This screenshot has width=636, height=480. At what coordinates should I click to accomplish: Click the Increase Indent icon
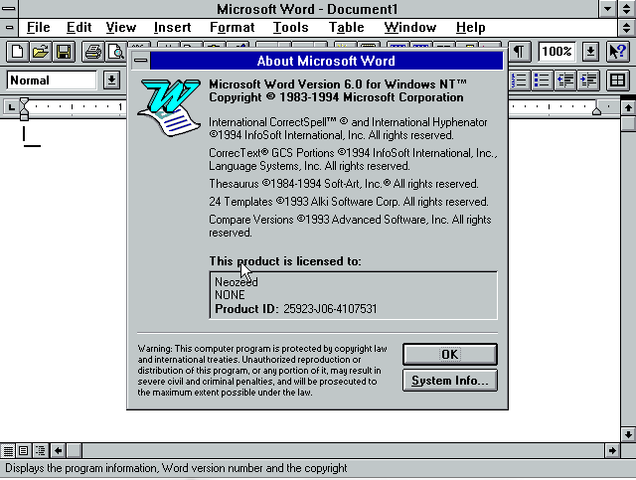click(x=588, y=80)
